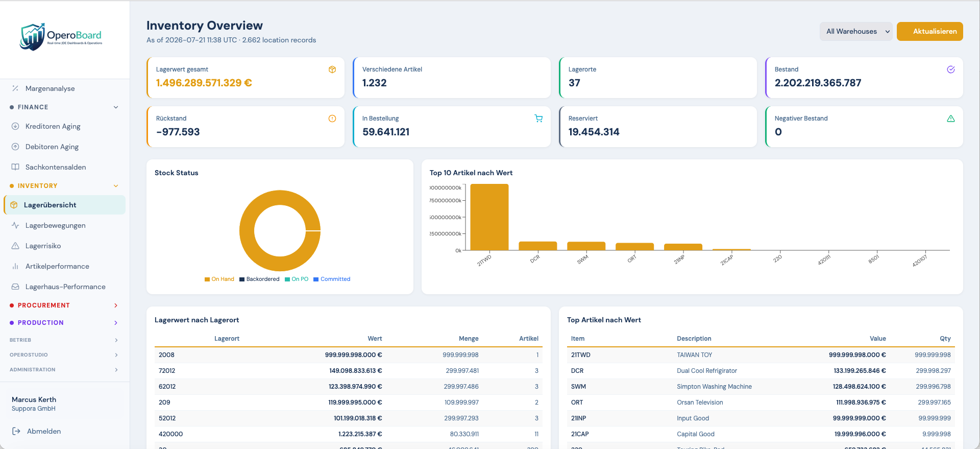
Task: Expand the PROCUREMENT section
Action: point(64,305)
